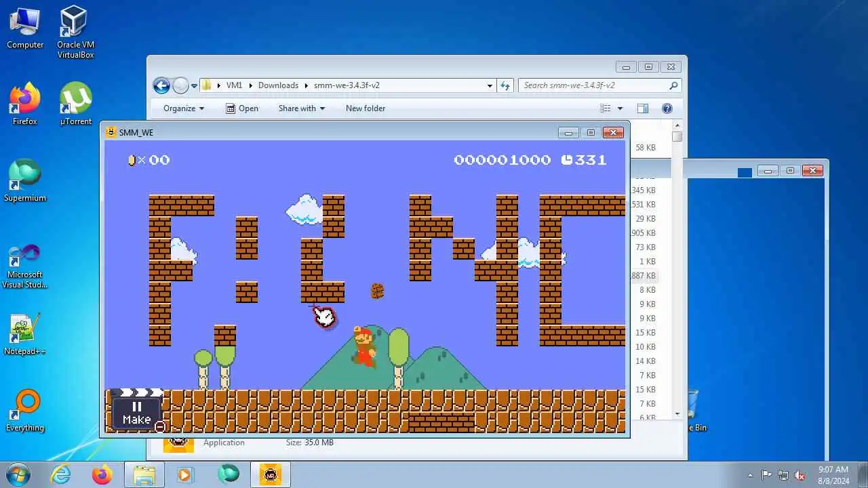Click the score 000001000 in game

(502, 160)
